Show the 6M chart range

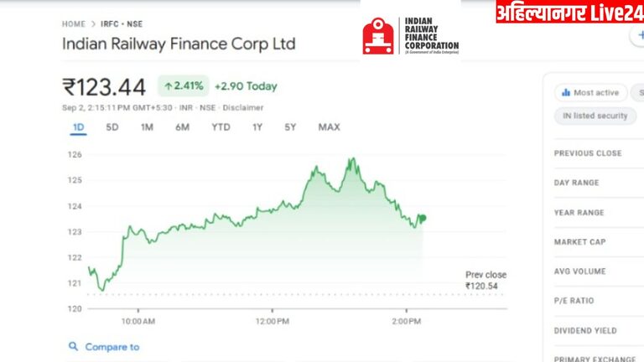(182, 127)
